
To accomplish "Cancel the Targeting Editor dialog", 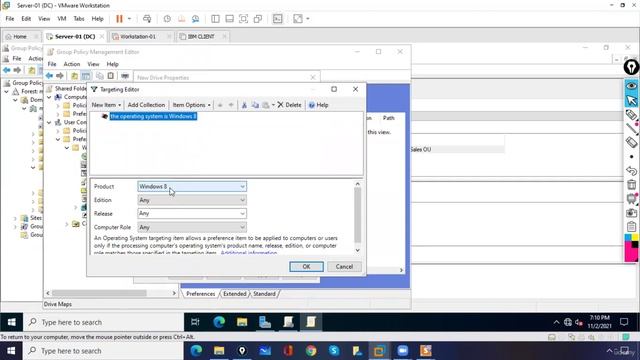I will 344,267.
